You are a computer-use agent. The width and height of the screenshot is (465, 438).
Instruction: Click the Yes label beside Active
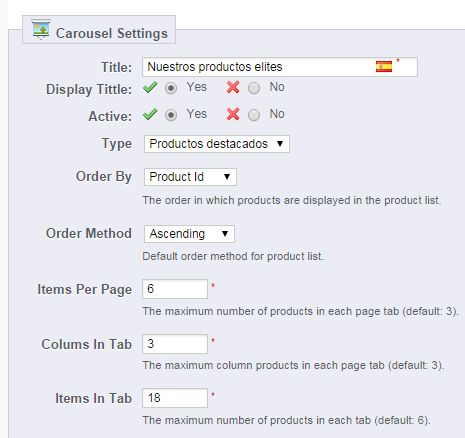[197, 114]
